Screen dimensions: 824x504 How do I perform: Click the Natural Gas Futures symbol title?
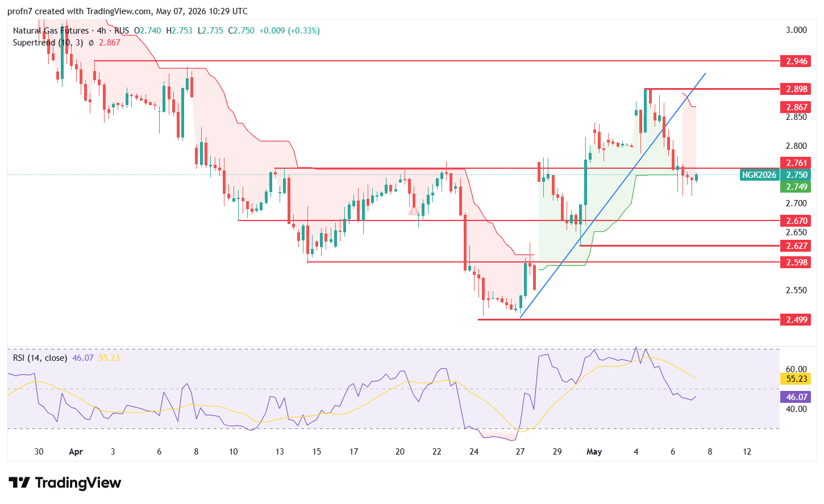coord(51,31)
